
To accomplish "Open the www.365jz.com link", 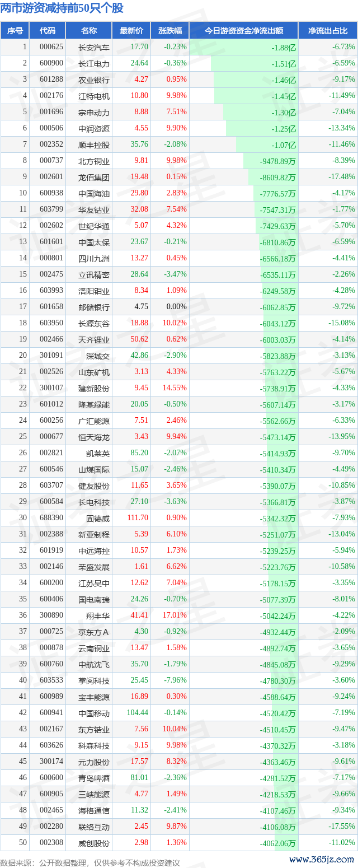I will tap(322, 860).
